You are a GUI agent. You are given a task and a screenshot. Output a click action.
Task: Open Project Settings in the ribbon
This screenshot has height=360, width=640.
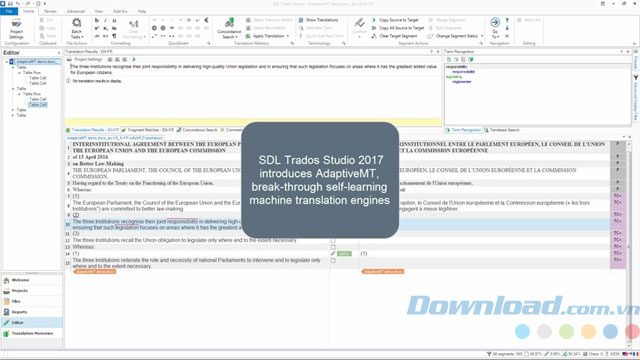click(x=16, y=29)
